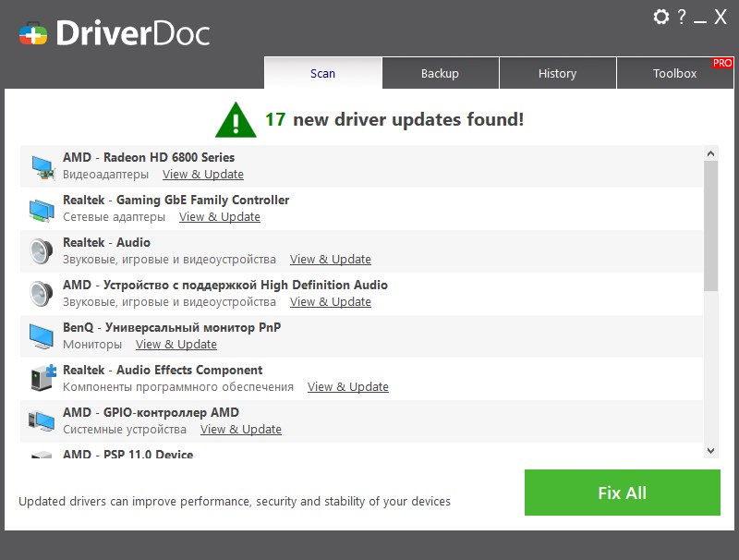Select the AMD GPIO controller device icon
The image size is (739, 560).
pos(41,420)
